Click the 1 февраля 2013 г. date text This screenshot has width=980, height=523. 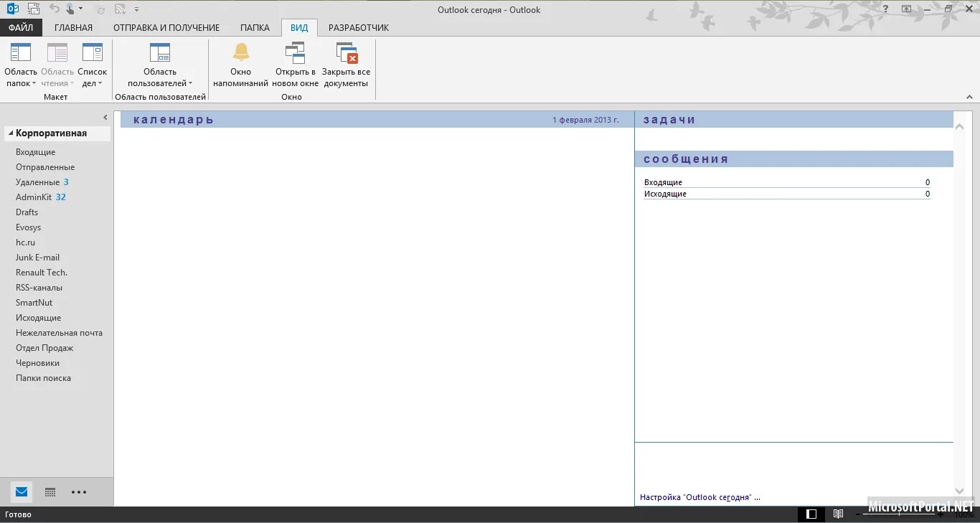pyautogui.click(x=585, y=120)
